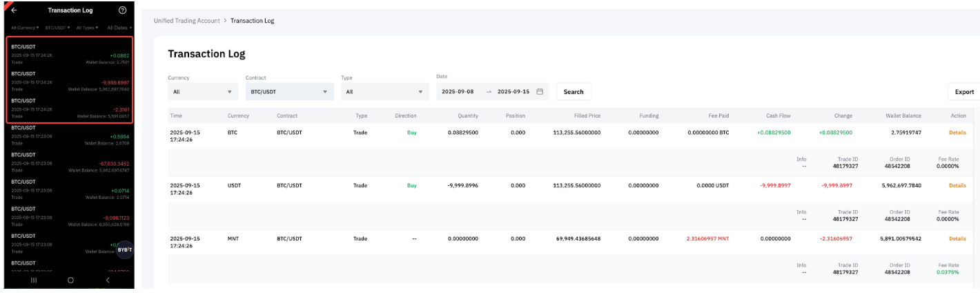Click the Export button
The height and width of the screenshot is (293, 980).
(x=963, y=91)
